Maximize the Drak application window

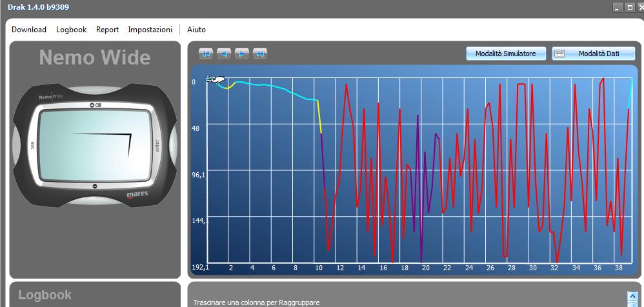pyautogui.click(x=630, y=7)
